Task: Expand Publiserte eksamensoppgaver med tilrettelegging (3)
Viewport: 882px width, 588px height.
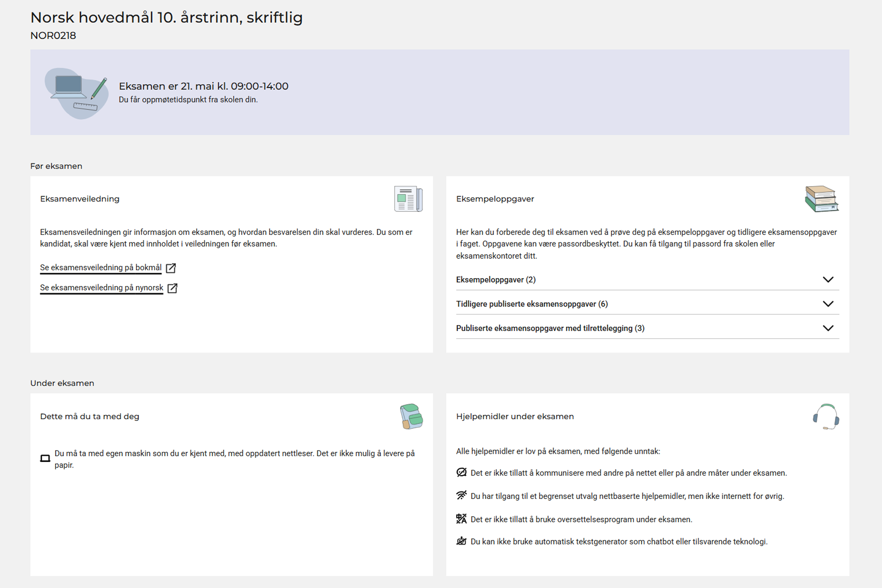Action: 647,328
